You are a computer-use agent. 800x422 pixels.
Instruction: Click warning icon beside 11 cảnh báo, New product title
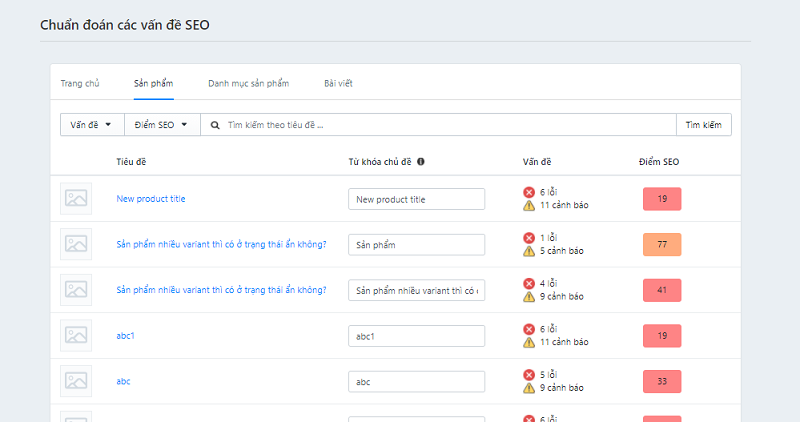point(529,205)
